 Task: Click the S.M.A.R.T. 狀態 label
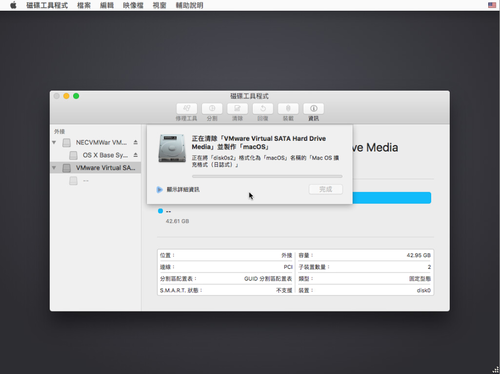181,290
